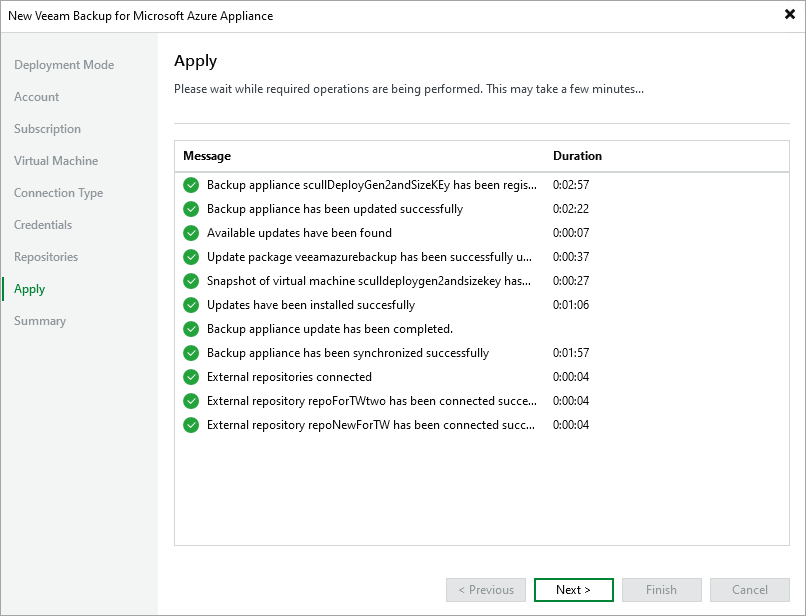The height and width of the screenshot is (616, 806).
Task: Click the checkmark next to "Available updates have been found"
Action: [191, 233]
